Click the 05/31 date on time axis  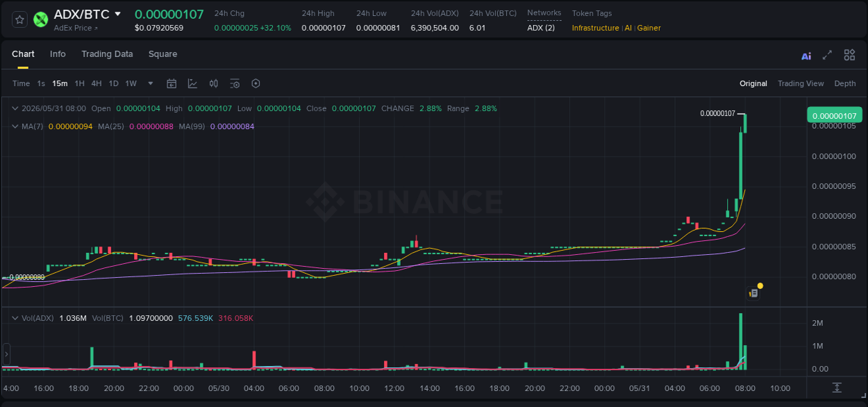639,388
